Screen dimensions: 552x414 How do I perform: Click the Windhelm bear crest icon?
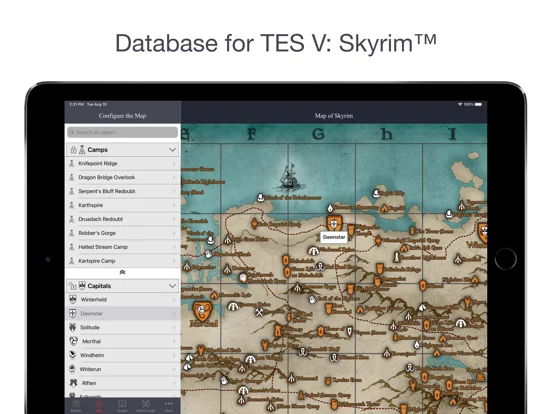73,355
